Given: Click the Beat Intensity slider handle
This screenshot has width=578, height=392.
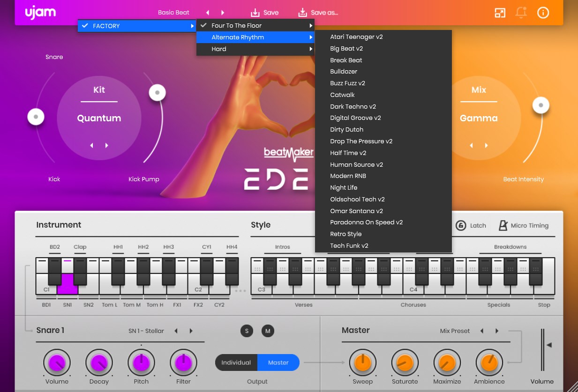Looking at the screenshot, I should point(540,105).
